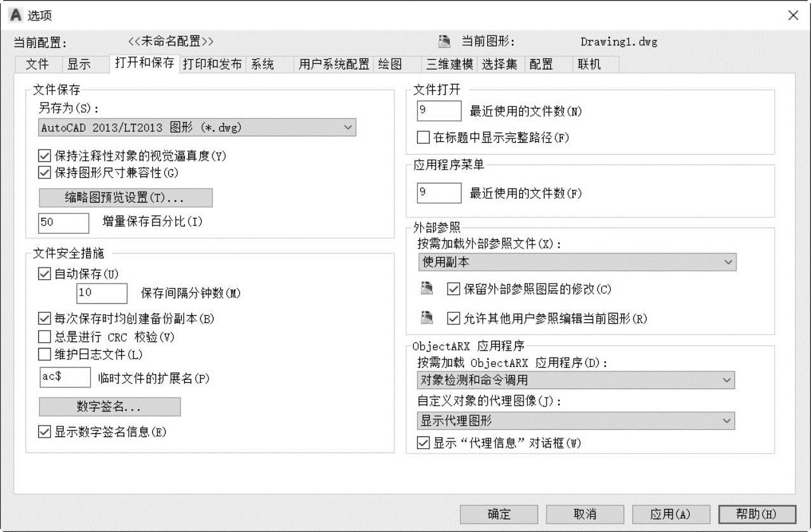Click the 保存间隔分钟数 input field
Viewport: 811px width, 532px height.
click(102, 294)
